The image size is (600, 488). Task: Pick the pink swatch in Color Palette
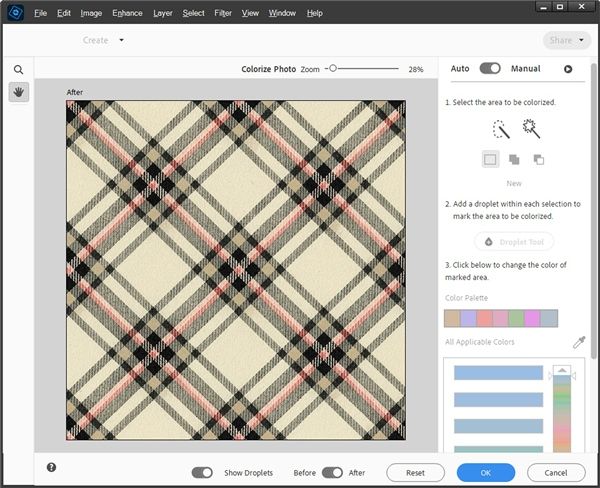501,318
